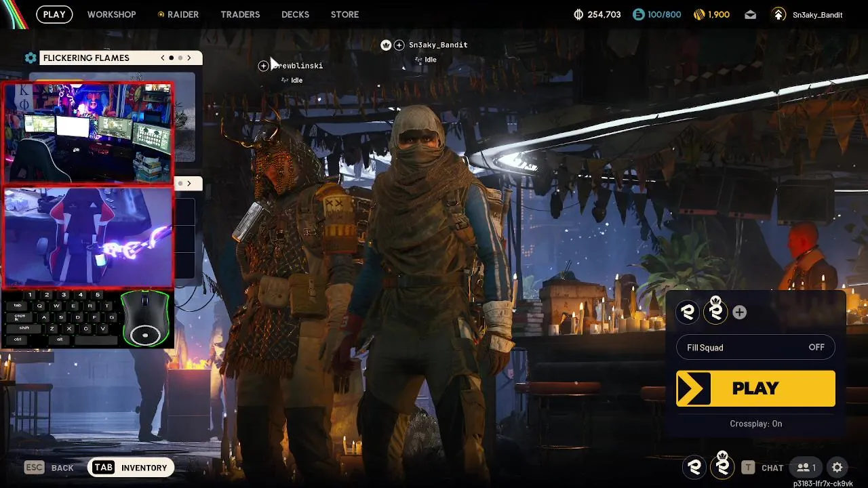Click the add squad member plus button
The width and height of the screenshot is (868, 488).
pyautogui.click(x=740, y=312)
